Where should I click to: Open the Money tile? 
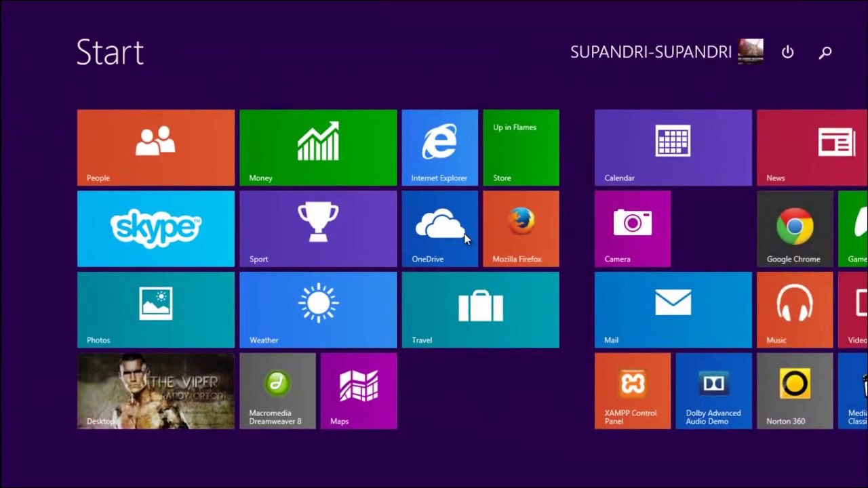[x=318, y=148]
